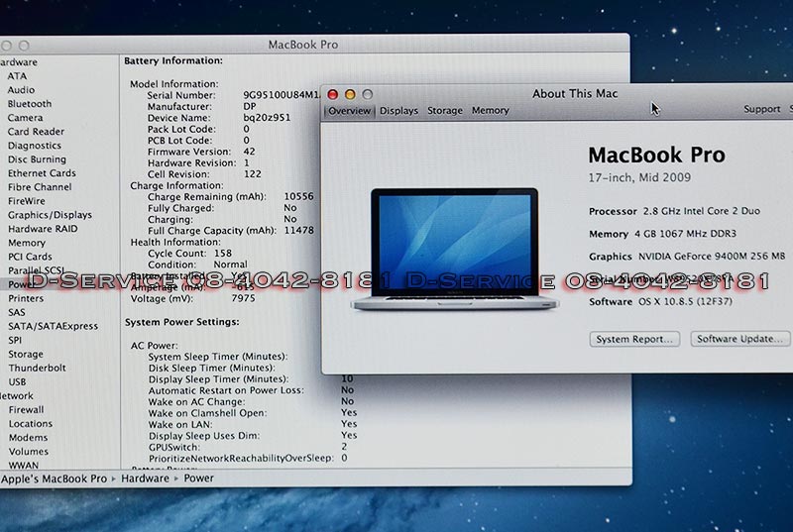Screen dimensions: 793x532
Task: Open the Displays tab
Action: (x=398, y=111)
